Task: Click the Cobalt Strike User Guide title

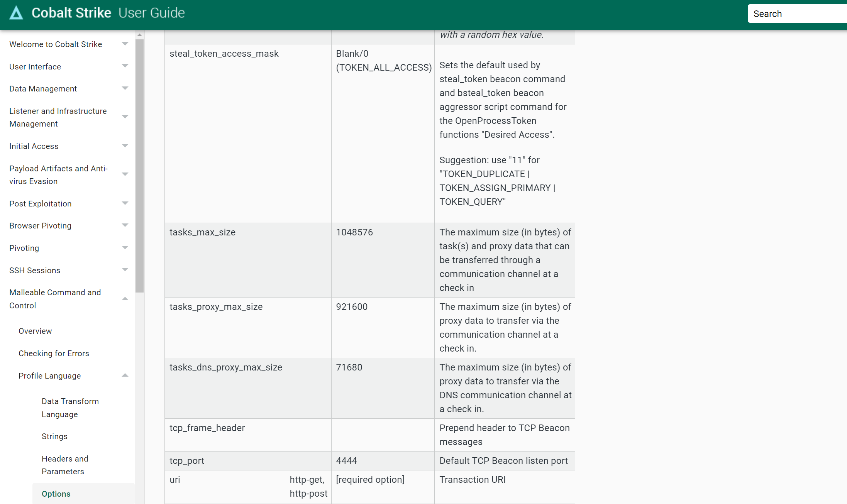Action: (x=108, y=13)
